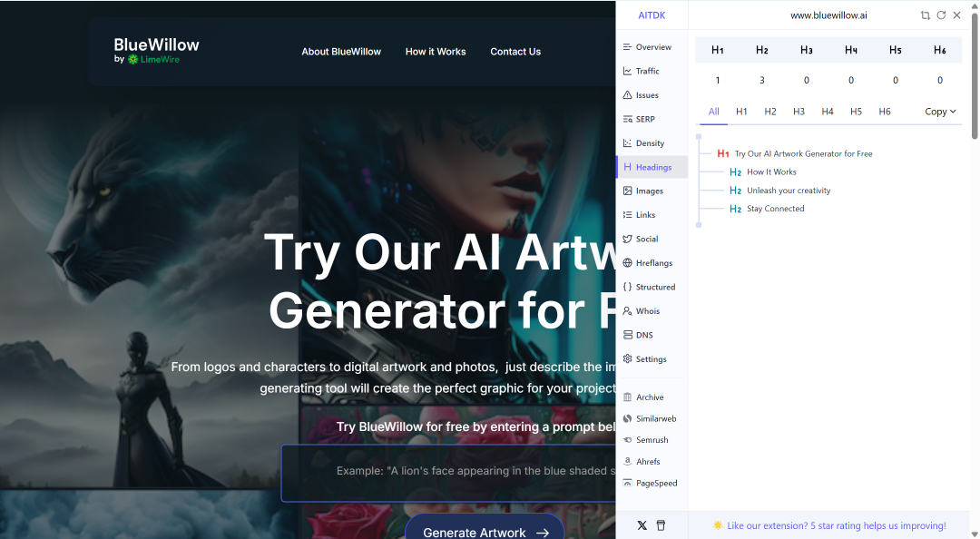The height and width of the screenshot is (539, 980).
Task: Click the prompt example input field
Action: point(448,473)
